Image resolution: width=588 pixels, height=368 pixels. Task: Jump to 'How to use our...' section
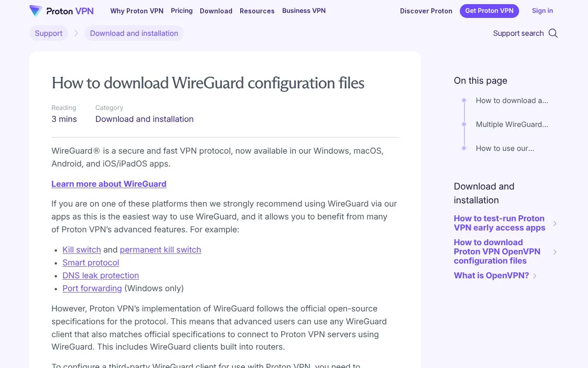[505, 148]
